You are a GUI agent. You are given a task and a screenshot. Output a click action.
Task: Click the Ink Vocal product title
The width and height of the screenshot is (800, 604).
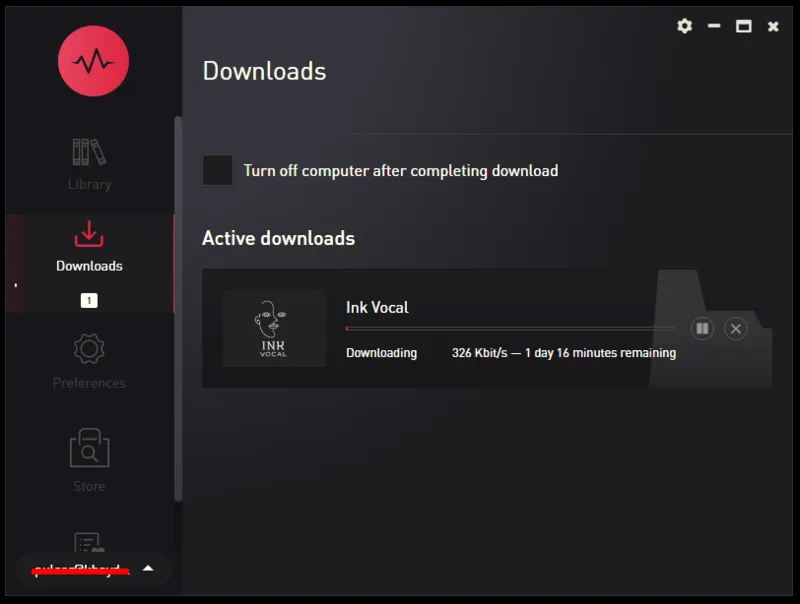pyautogui.click(x=377, y=308)
